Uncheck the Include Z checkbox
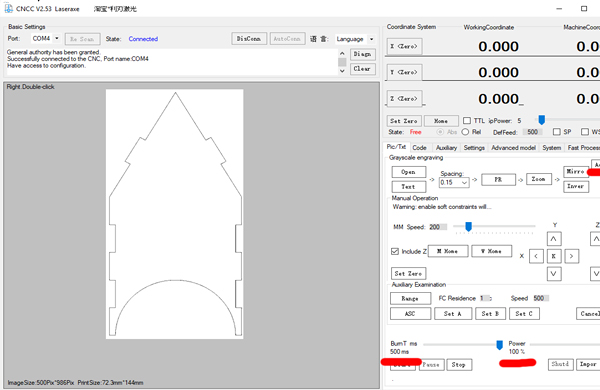The height and width of the screenshot is (390, 600). click(395, 251)
